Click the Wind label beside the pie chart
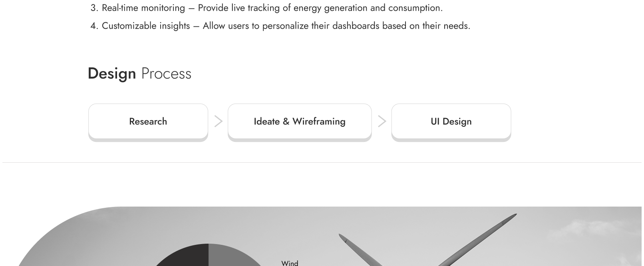 (x=290, y=263)
